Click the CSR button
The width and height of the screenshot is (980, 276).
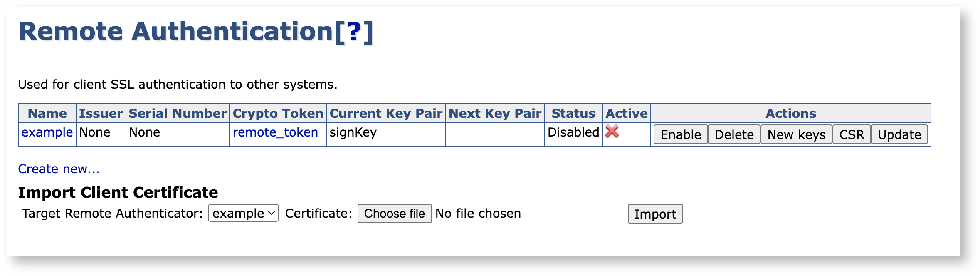coord(852,134)
